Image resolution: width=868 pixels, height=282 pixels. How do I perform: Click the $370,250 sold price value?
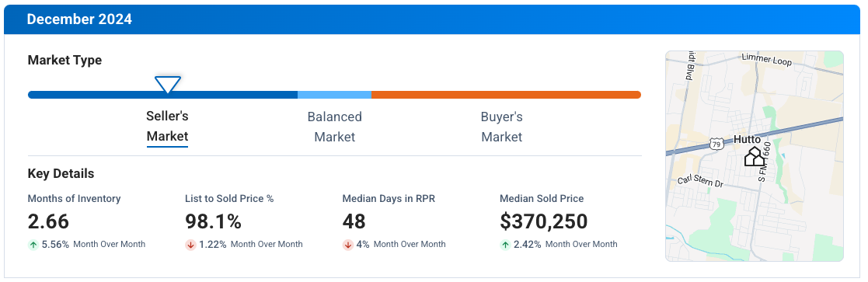(544, 221)
